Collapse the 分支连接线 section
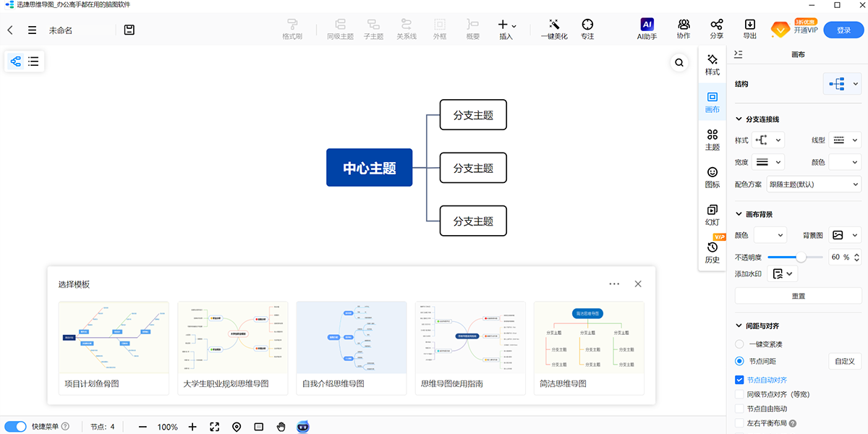The height and width of the screenshot is (434, 868). (x=739, y=119)
